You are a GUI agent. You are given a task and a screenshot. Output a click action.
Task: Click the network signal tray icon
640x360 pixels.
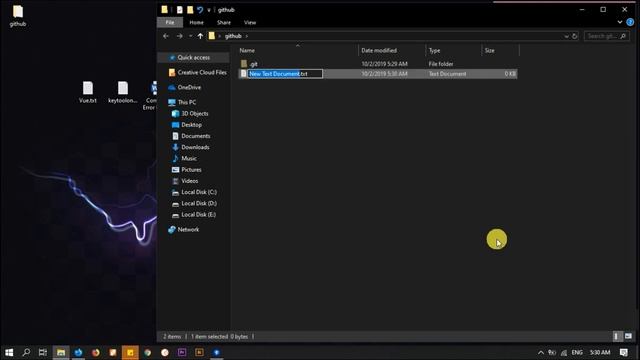pos(564,353)
